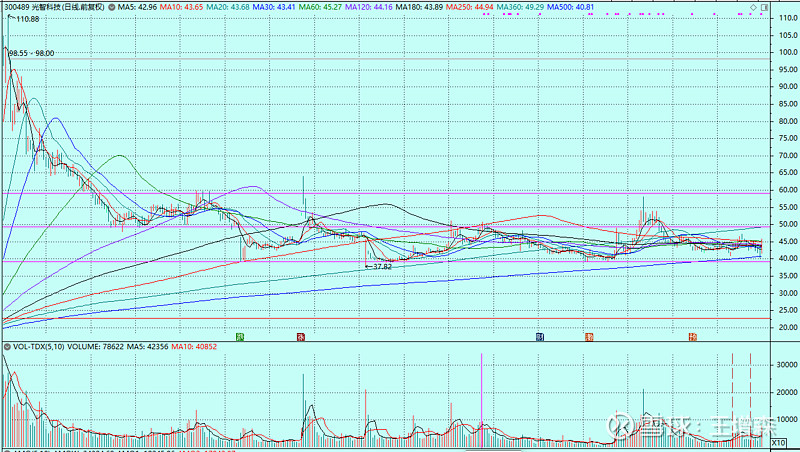Click the green event marker on time axis
The image size is (800, 452).
(x=240, y=337)
